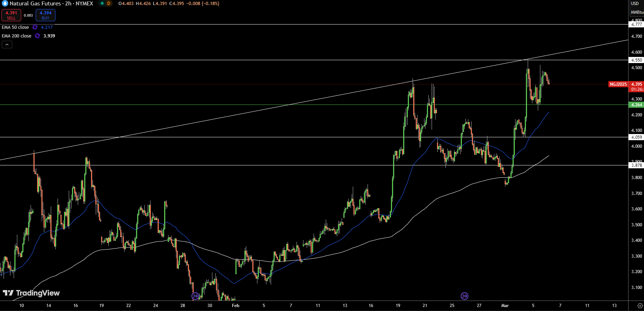Image resolution: width=644 pixels, height=311 pixels.
Task: Click the EMA 200 value 3.939
Action: click(x=49, y=36)
